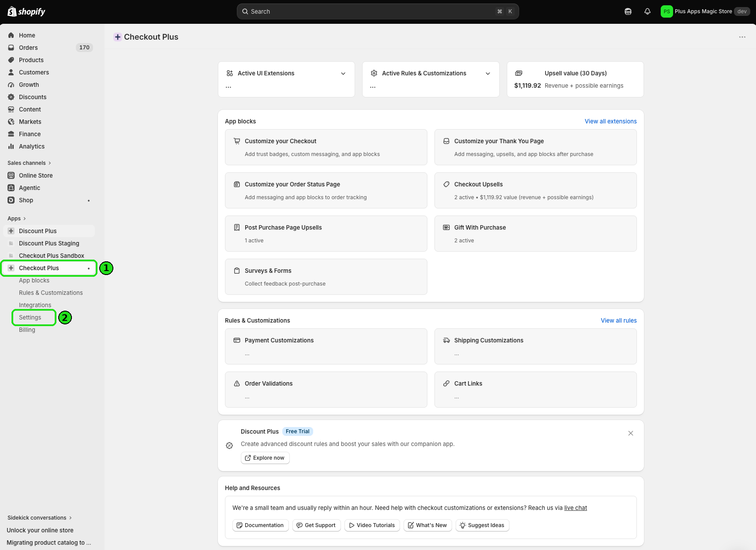Expand the Sales channels section
The width and height of the screenshot is (756, 550).
pos(29,163)
